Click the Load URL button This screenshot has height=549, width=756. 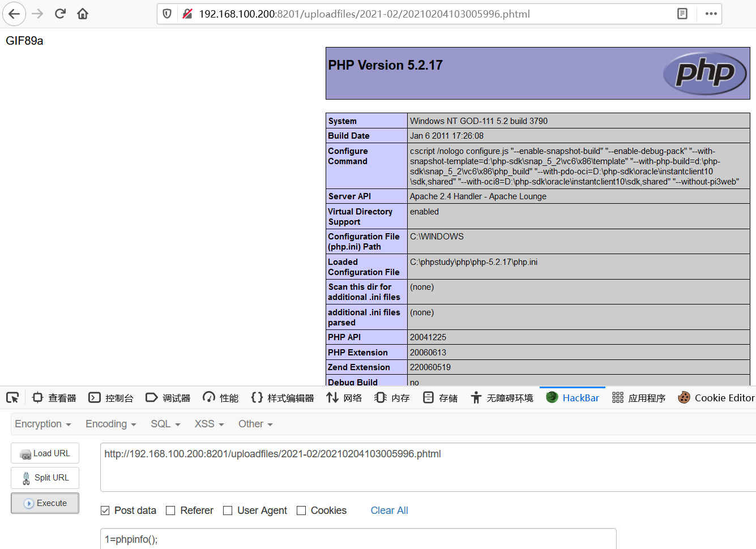click(x=45, y=453)
